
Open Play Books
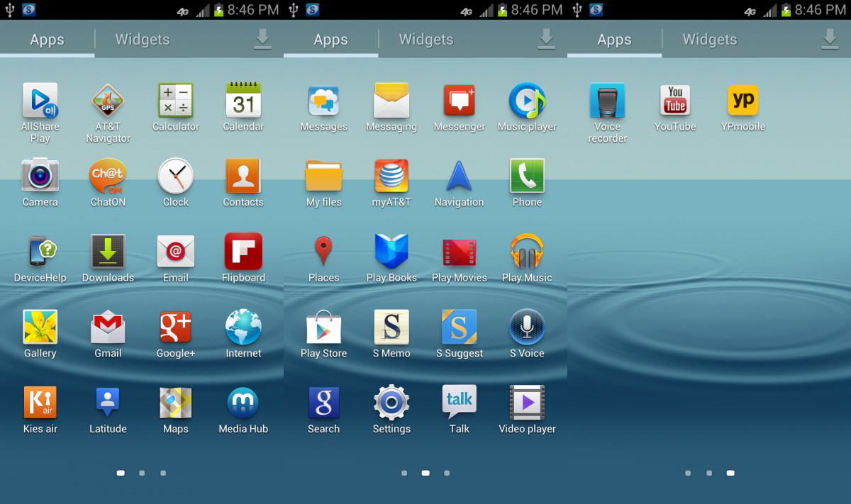click(391, 251)
